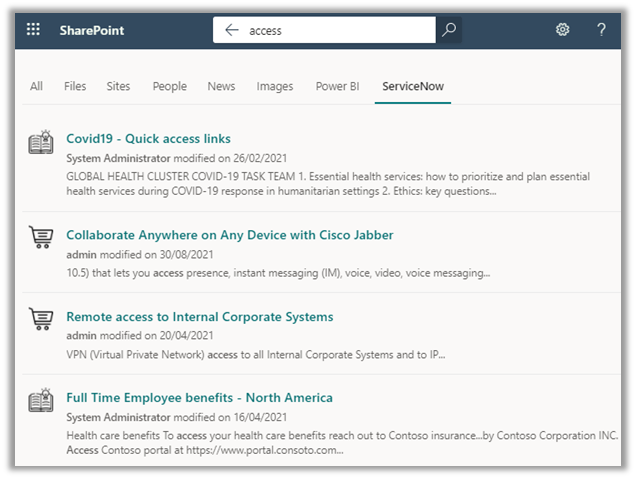Switch to the All tab
This screenshot has width=636, height=479.
36,86
